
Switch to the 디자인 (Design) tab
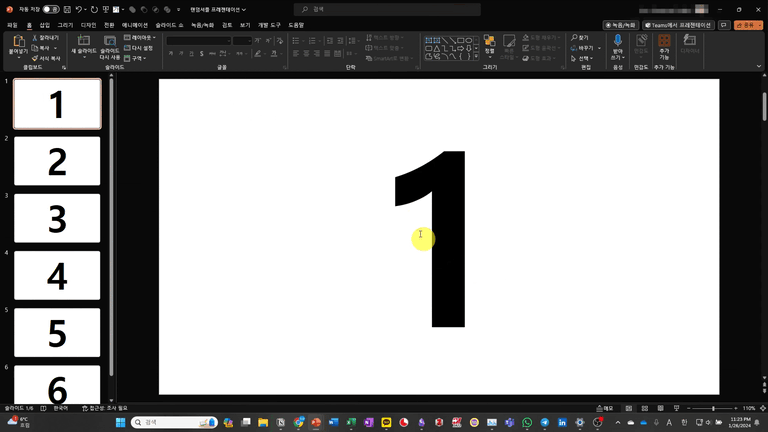pyautogui.click(x=89, y=25)
